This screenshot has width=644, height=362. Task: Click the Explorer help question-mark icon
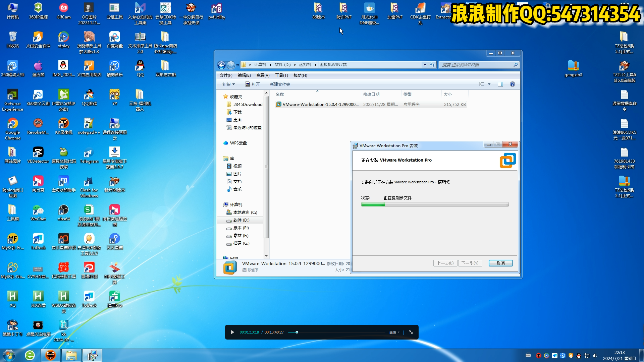tap(513, 84)
